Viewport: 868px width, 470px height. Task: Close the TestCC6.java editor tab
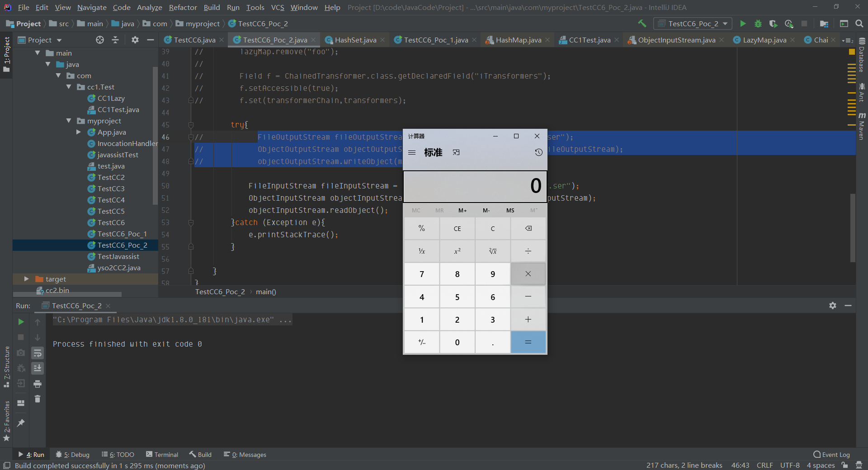(x=222, y=40)
